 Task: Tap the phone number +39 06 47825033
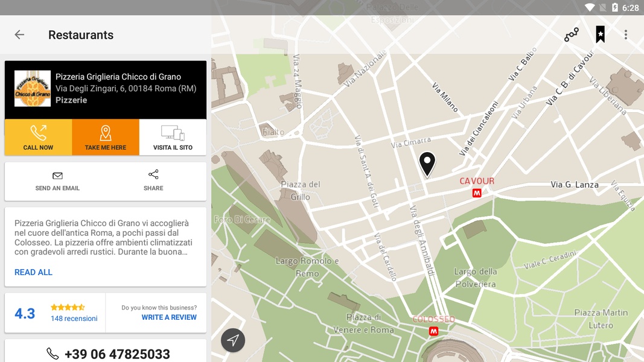[x=117, y=354]
